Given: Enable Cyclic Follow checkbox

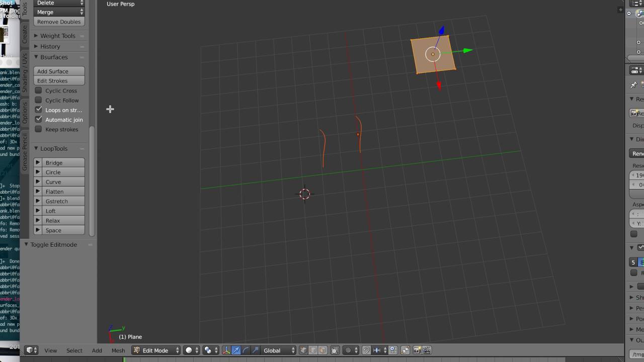Looking at the screenshot, I should point(38,100).
